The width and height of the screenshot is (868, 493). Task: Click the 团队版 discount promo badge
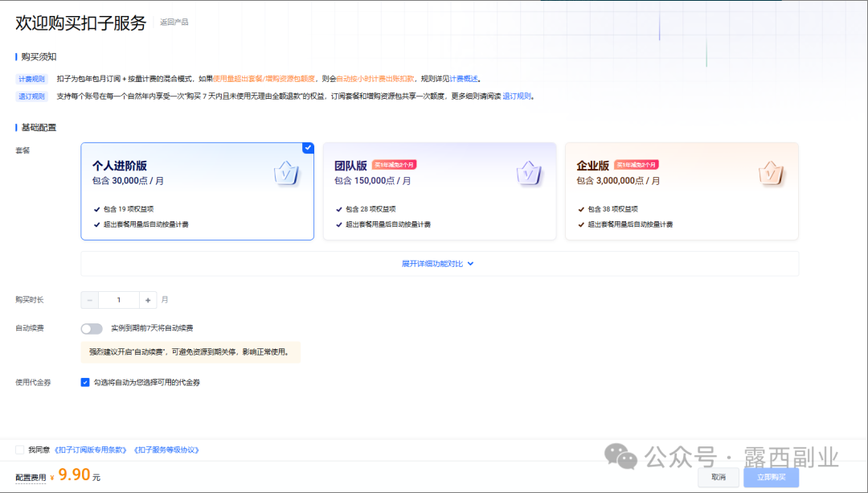click(394, 165)
